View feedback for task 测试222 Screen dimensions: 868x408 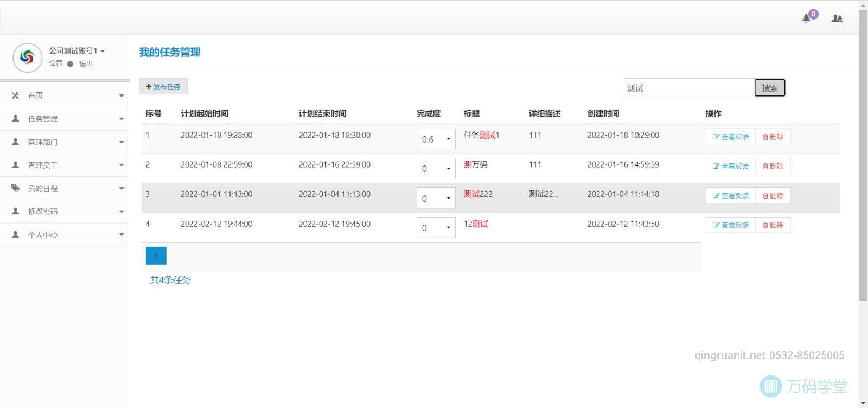[x=730, y=195]
